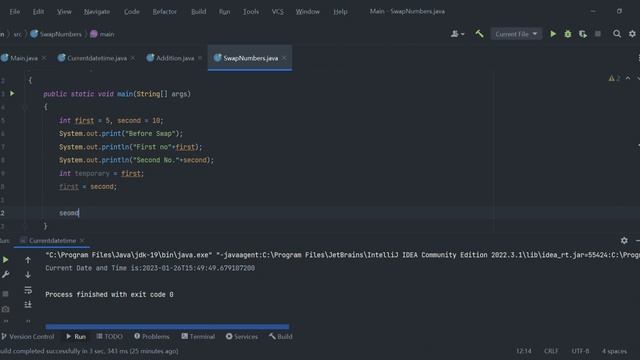Click the camera dump threads icon
This screenshot has height=360, width=640.
[x=5, y=309]
